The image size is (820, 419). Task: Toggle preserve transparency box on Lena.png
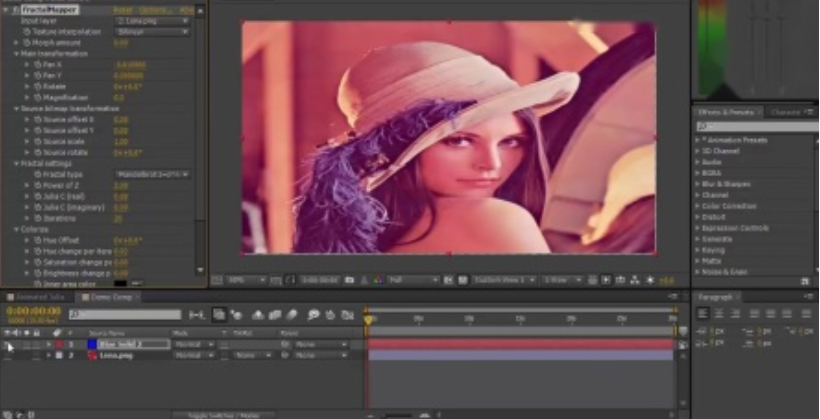point(224,355)
